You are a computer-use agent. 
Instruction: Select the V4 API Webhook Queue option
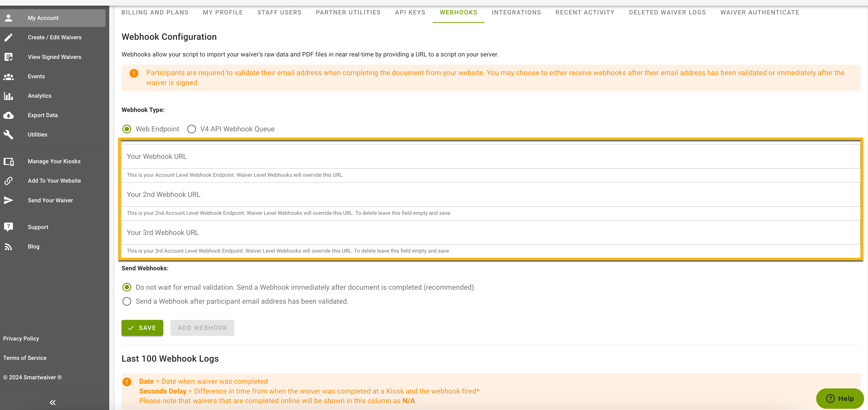click(191, 129)
